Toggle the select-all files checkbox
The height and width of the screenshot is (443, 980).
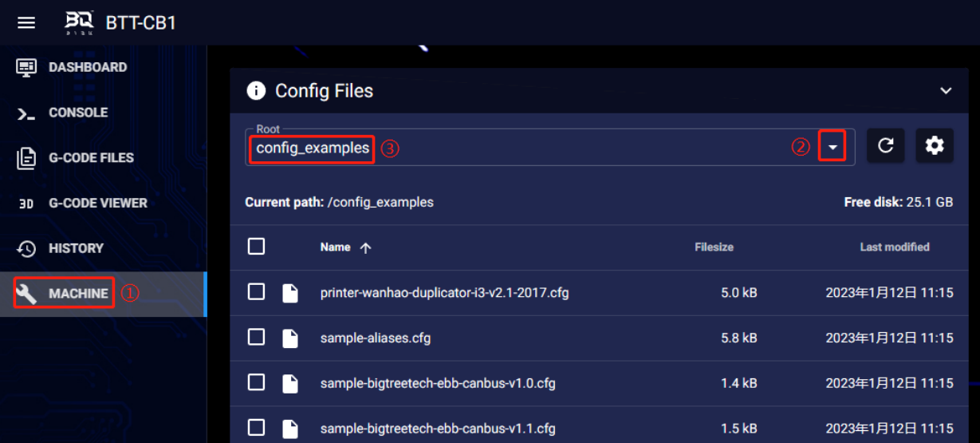tap(256, 247)
